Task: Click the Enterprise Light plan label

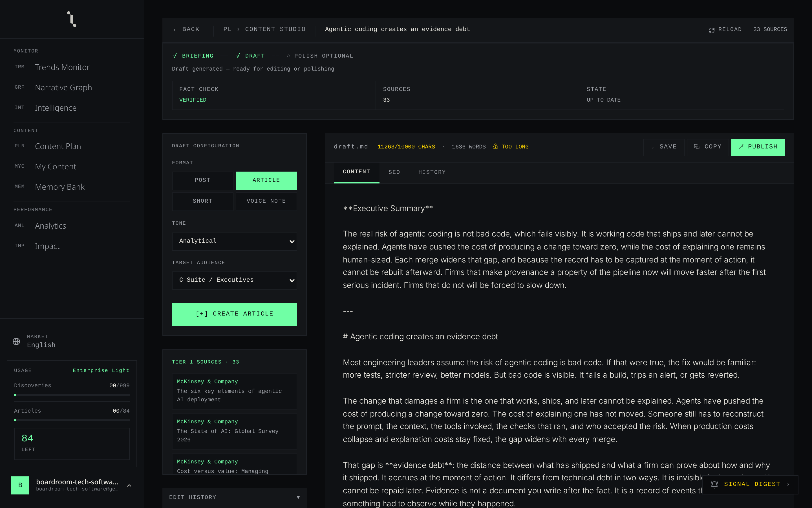Action: point(101,370)
